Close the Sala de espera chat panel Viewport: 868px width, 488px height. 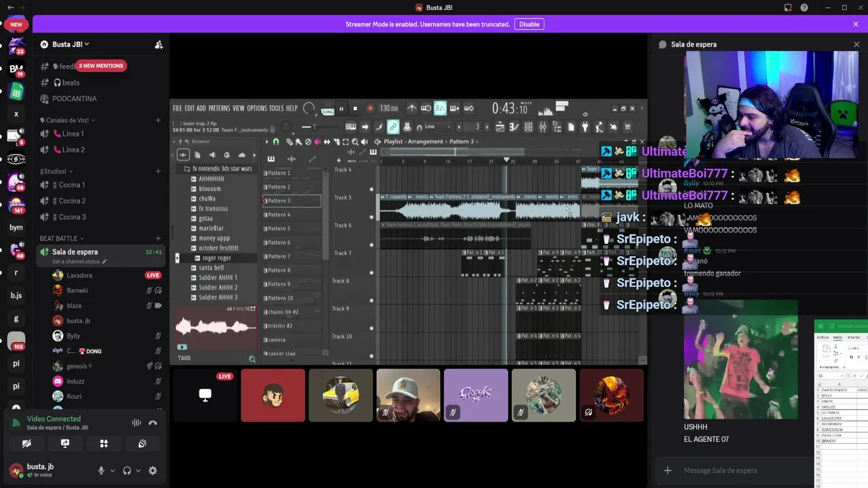856,45
